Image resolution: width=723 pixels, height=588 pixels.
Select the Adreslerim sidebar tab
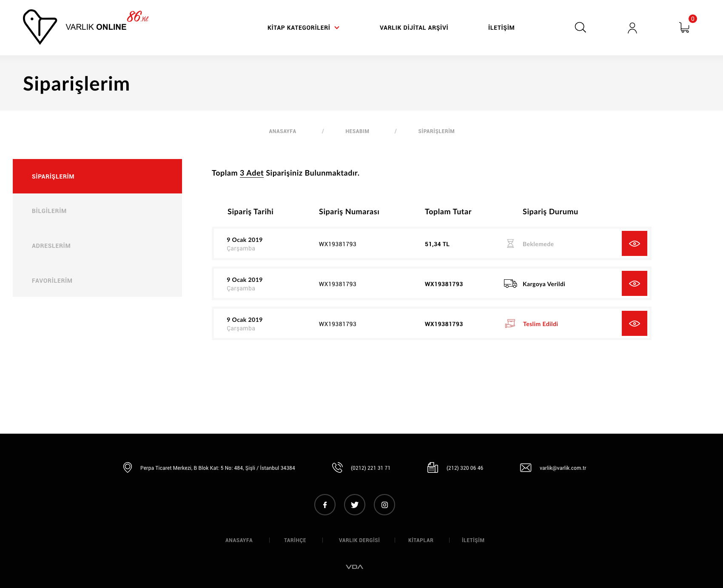coord(97,246)
